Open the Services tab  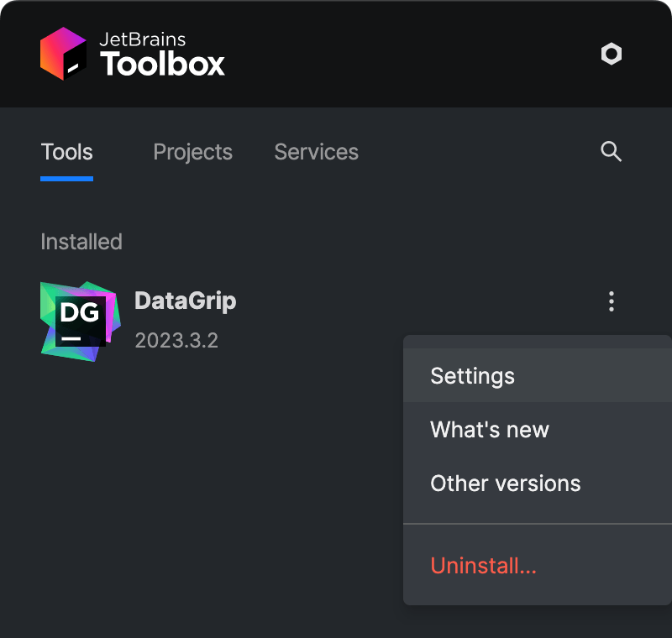pyautogui.click(x=316, y=152)
